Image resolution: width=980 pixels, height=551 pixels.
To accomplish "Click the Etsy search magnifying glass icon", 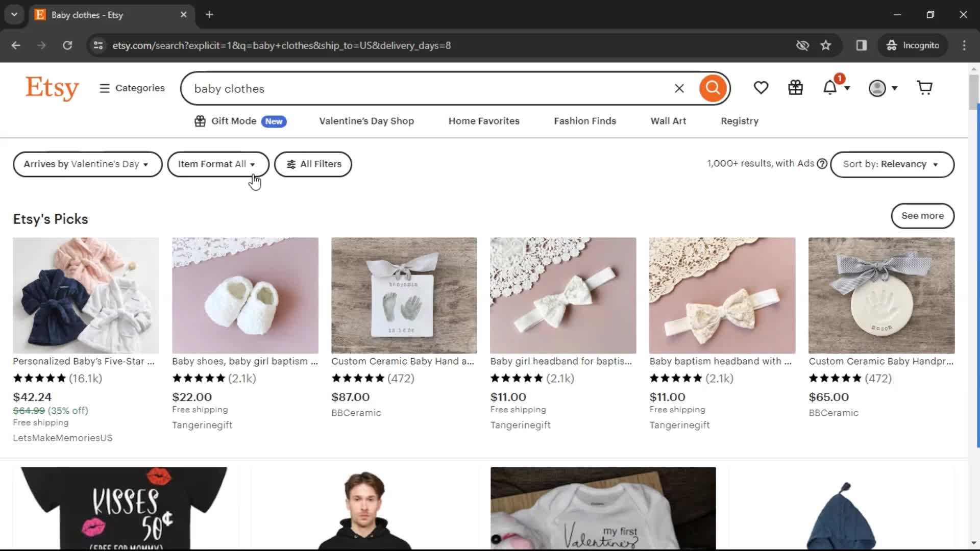I will (712, 88).
